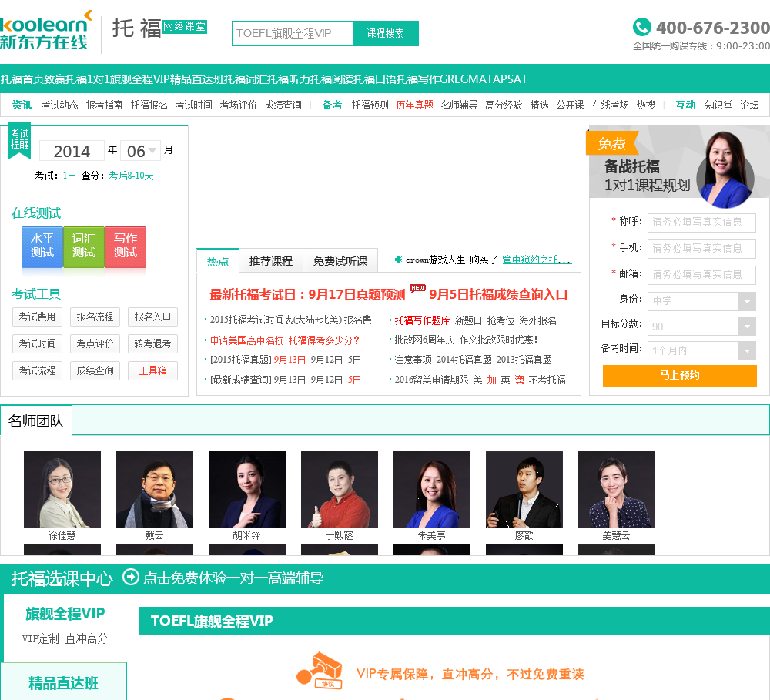This screenshot has height=700, width=770.
Task: Click the 考试流程 tool button
Action: pos(37,371)
